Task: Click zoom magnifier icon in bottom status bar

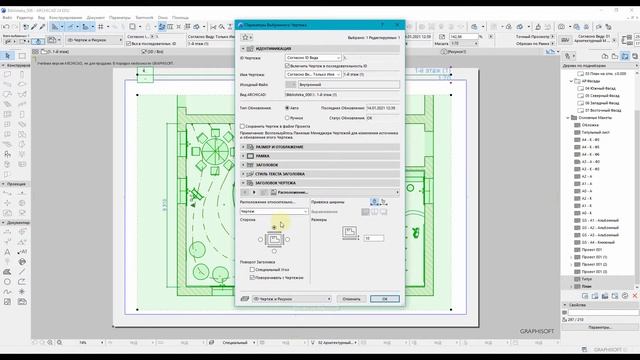Action: [x=60, y=342]
